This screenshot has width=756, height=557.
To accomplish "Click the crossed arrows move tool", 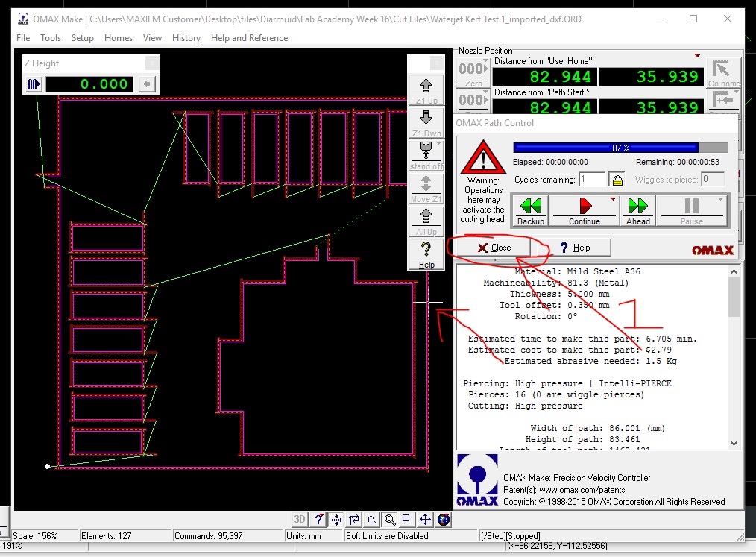I will [425, 520].
